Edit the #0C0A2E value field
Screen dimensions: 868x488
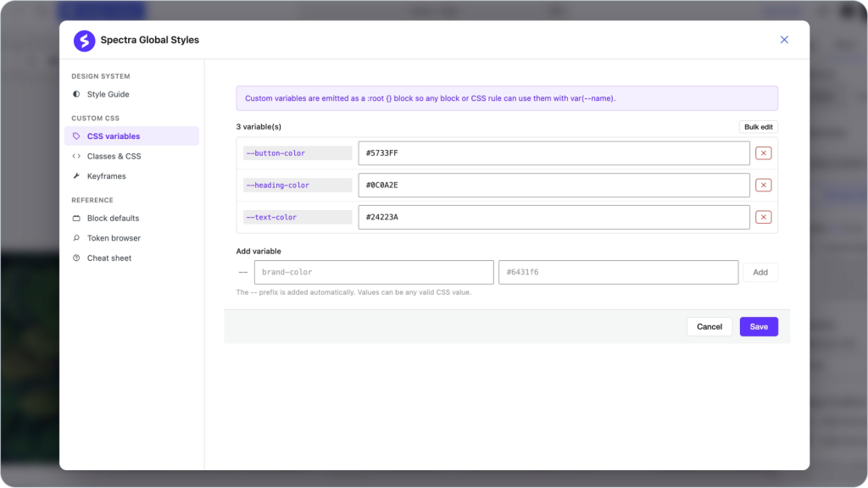tap(554, 186)
